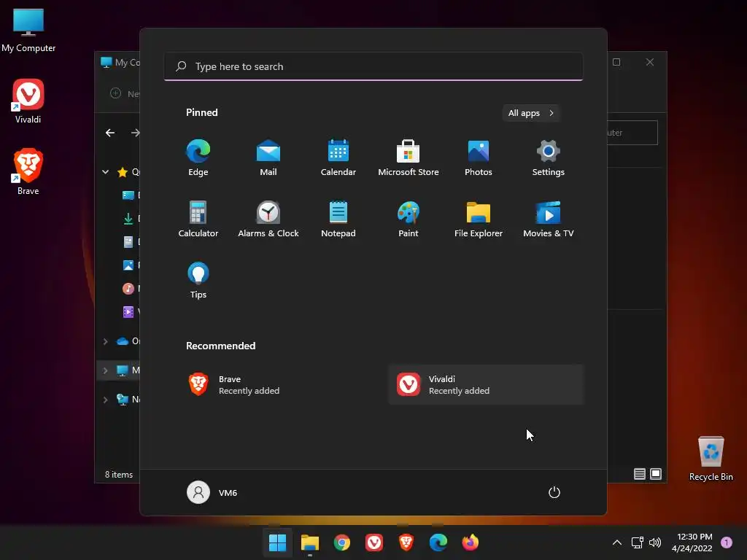Open File Explorer pinned app
This screenshot has width=747, height=560.
click(x=479, y=219)
